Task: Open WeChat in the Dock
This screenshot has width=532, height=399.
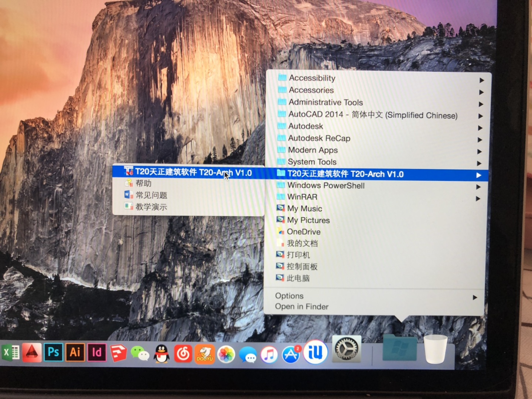Action: [140, 354]
